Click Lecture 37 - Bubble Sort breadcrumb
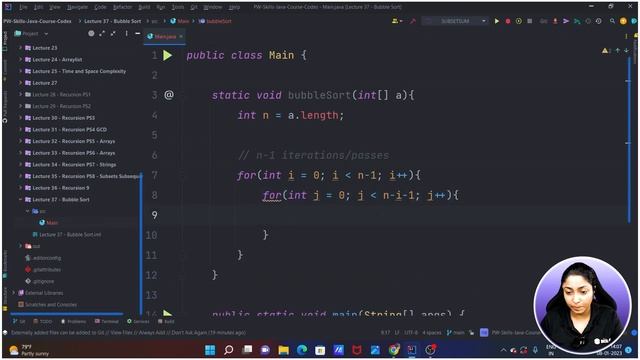The height and width of the screenshot is (360, 640). pos(113,21)
